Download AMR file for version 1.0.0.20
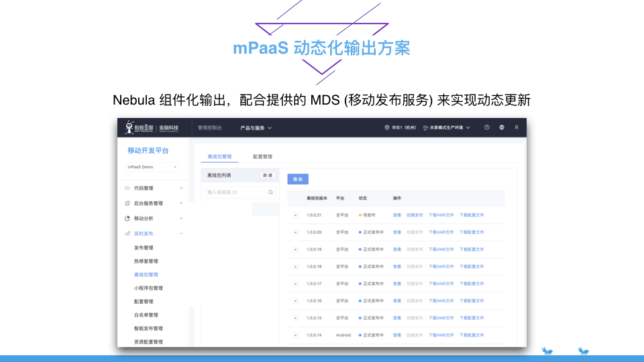The image size is (644, 362). pyautogui.click(x=441, y=233)
